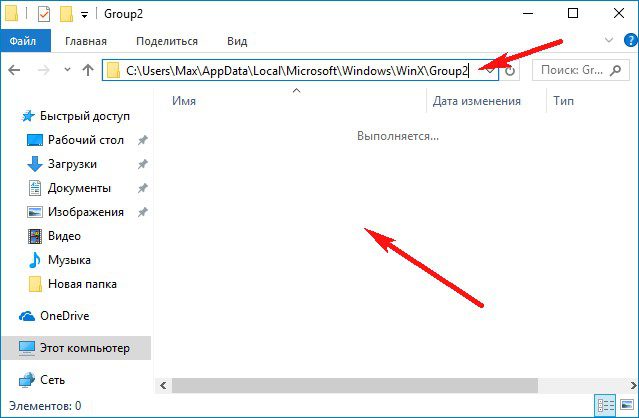Click the horizontal scrollbar thumb

(x=355, y=385)
